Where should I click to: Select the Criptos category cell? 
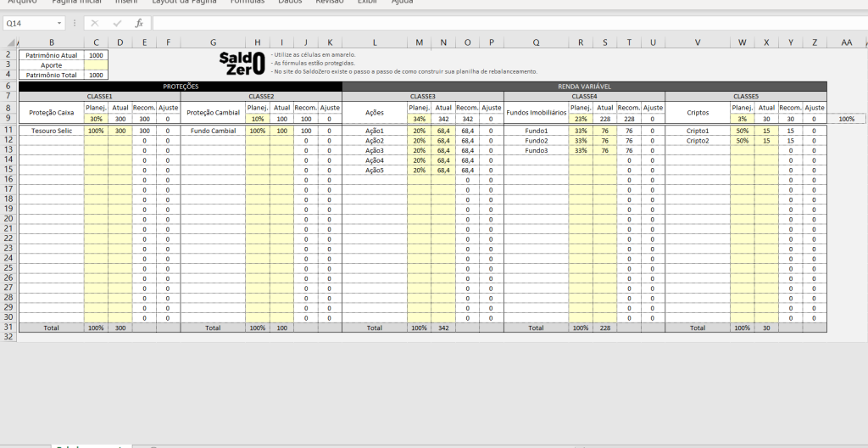point(698,113)
